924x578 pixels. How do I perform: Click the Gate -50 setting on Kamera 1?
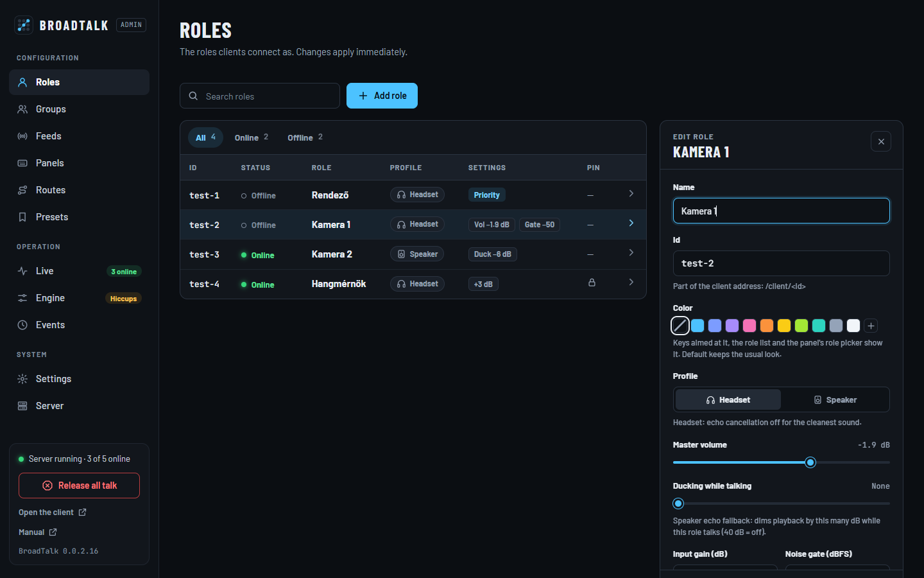[x=540, y=225]
